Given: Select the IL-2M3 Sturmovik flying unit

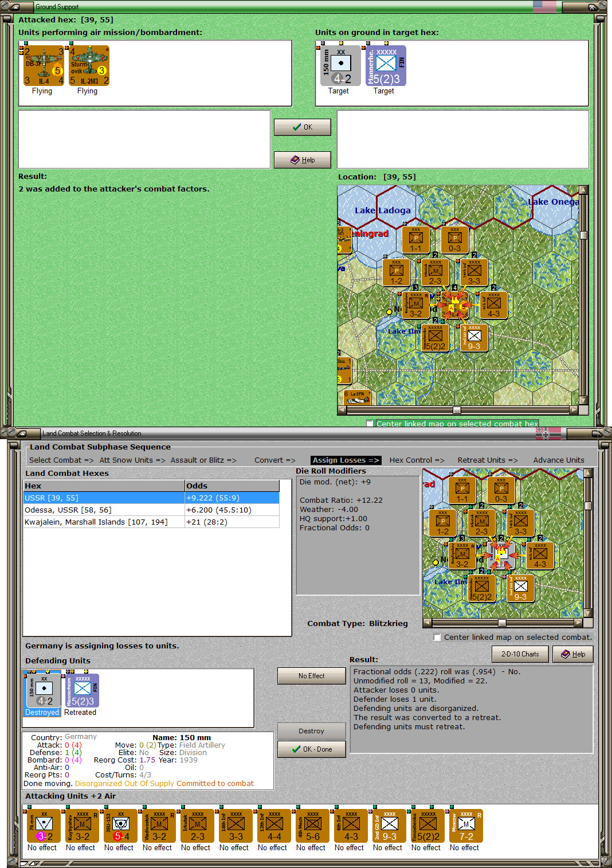Looking at the screenshot, I should pos(89,66).
